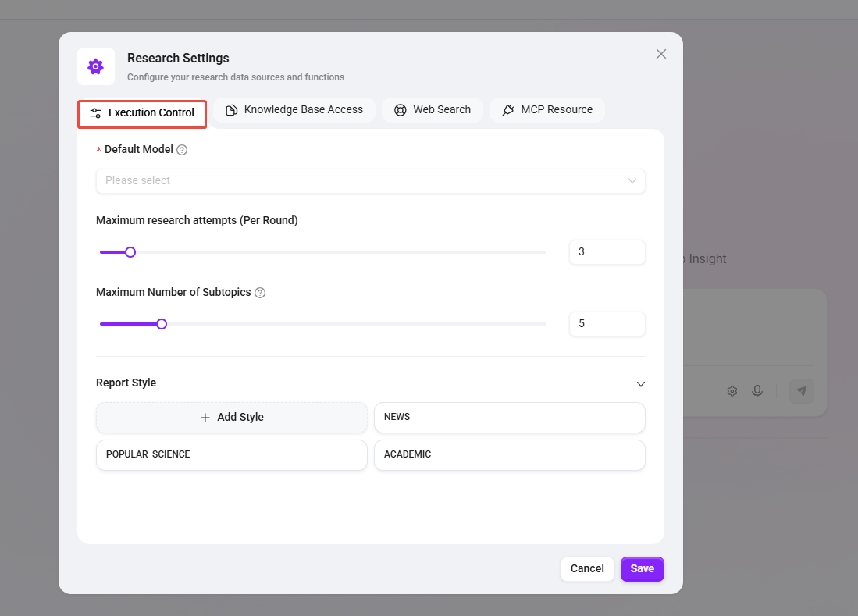Collapse the Report Style section chevron
Image resolution: width=858 pixels, height=616 pixels.
tap(640, 384)
